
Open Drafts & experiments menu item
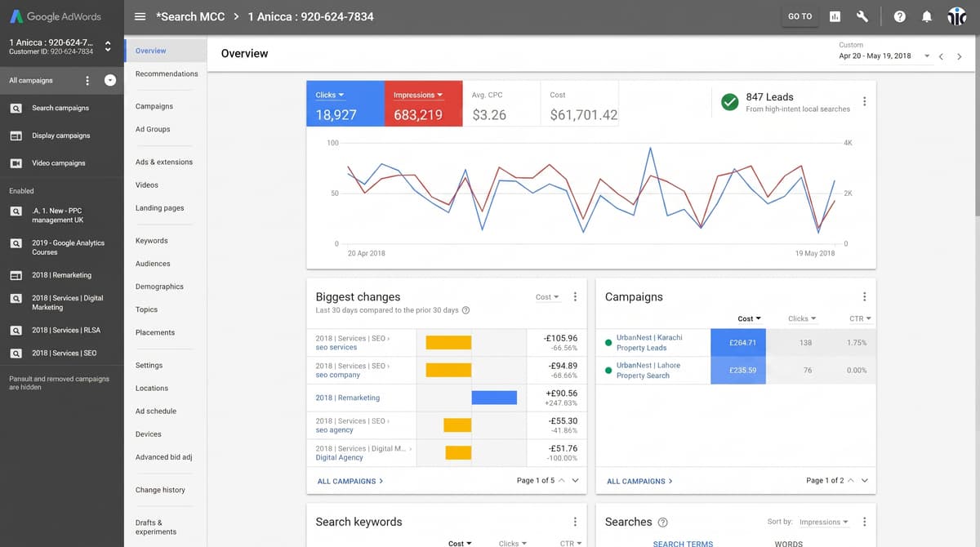click(156, 527)
